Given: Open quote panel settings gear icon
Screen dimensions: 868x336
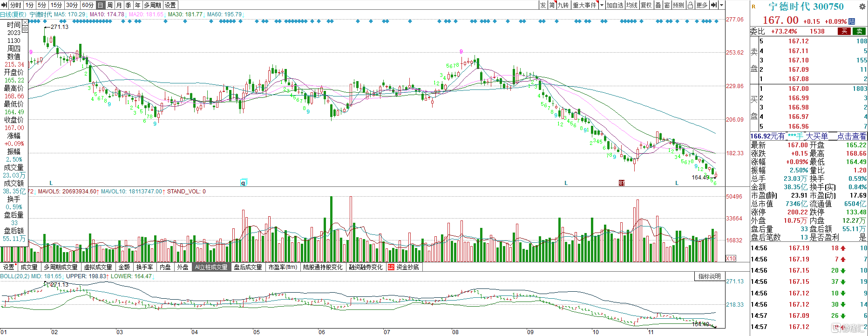Looking at the screenshot, I should [x=863, y=6].
